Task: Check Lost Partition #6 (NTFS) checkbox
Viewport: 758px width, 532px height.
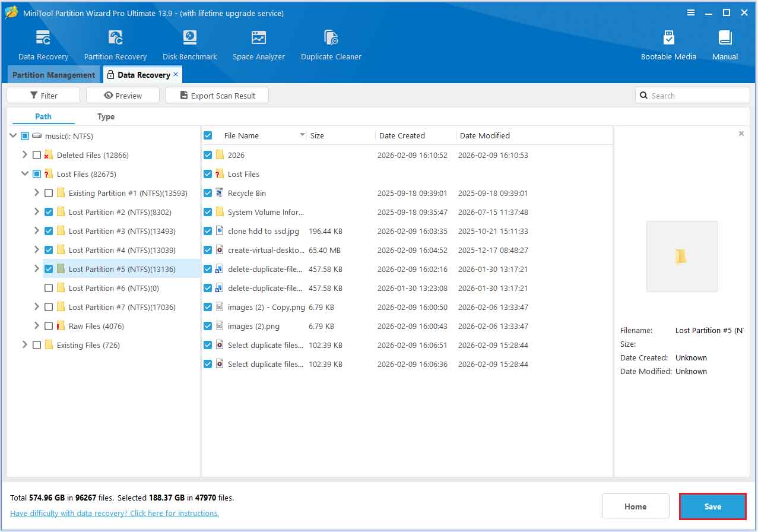Action: tap(49, 288)
